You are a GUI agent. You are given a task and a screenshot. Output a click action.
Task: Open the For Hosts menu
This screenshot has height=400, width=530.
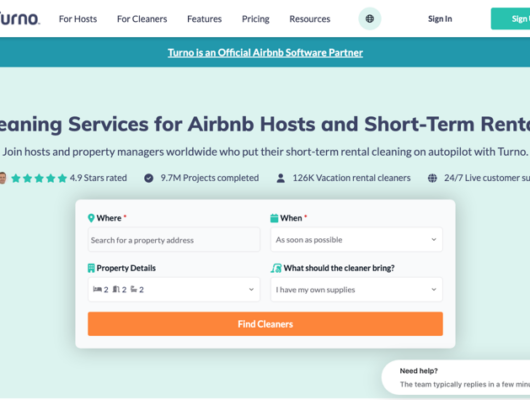(x=78, y=19)
